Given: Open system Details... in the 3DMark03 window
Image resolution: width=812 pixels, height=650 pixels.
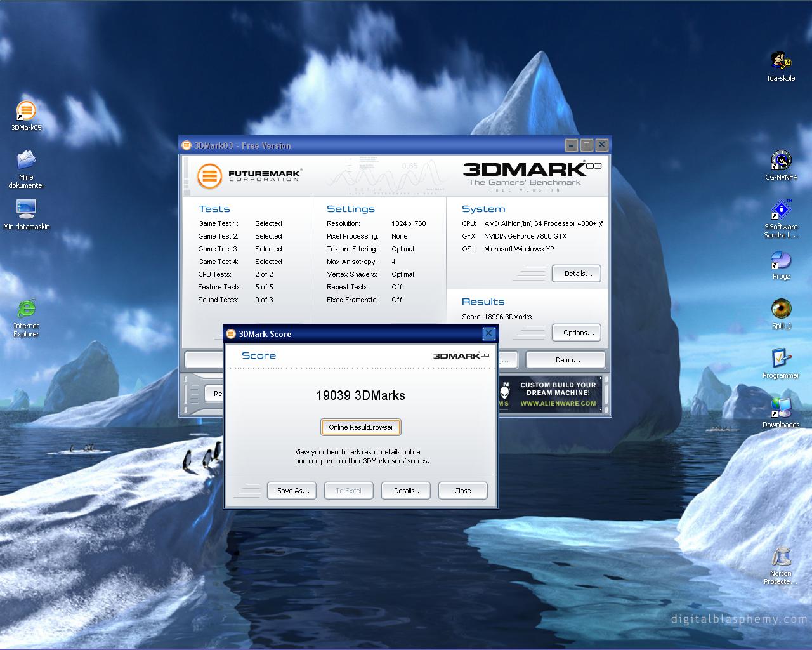Looking at the screenshot, I should [x=577, y=274].
